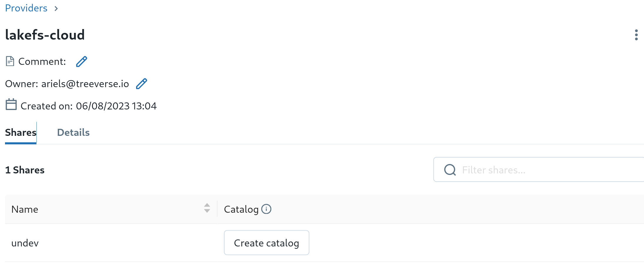Viewport: 644px width, 267px height.
Task: Edit the Owner using the pencil icon
Action: pos(142,84)
